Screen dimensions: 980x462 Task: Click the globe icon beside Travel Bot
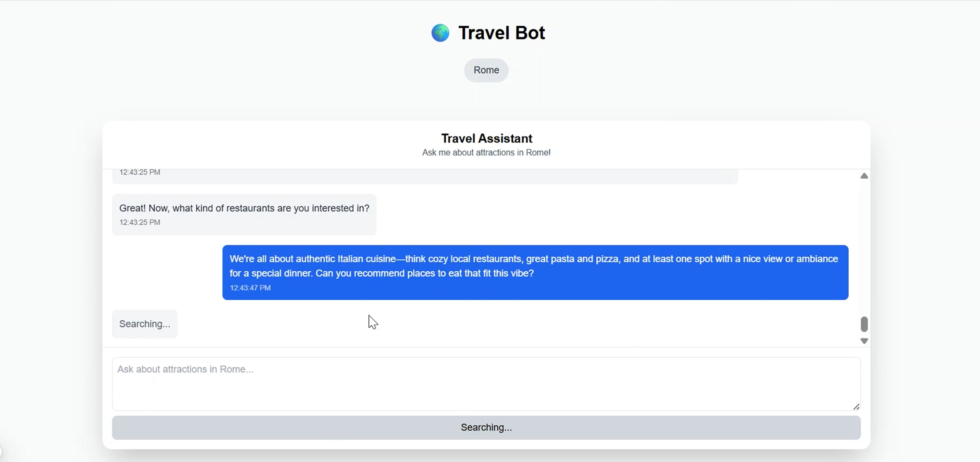[440, 33]
